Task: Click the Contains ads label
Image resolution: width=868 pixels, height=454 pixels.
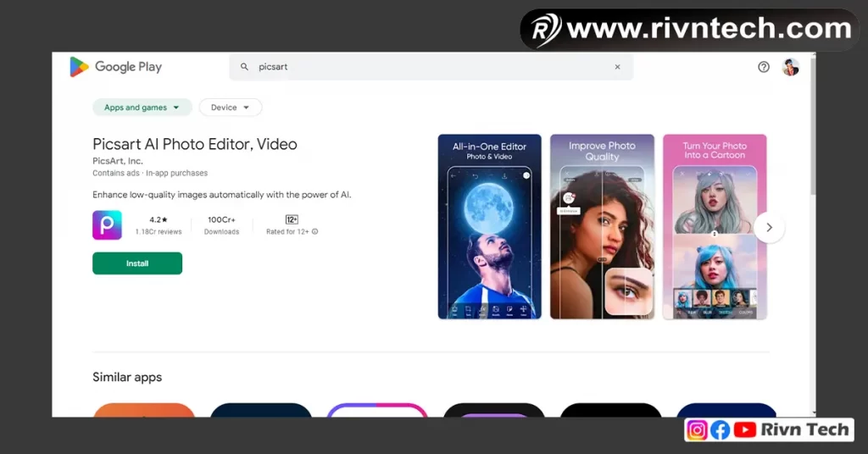Action: pos(115,173)
